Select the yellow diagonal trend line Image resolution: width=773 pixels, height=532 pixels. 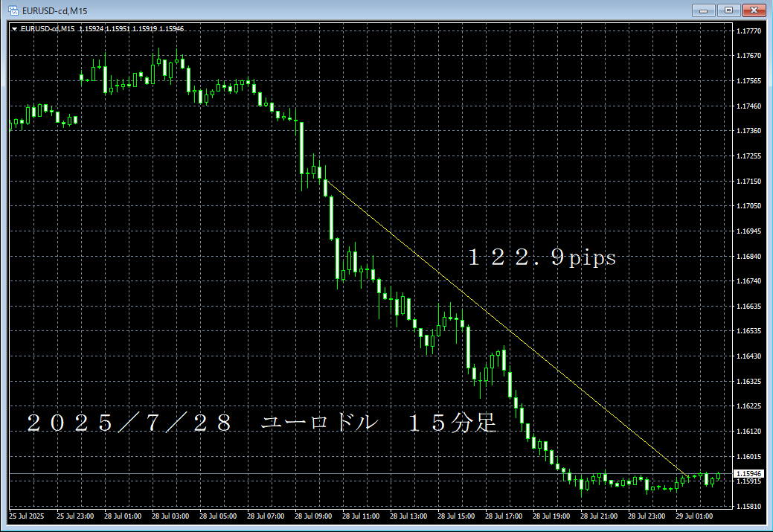click(506, 328)
